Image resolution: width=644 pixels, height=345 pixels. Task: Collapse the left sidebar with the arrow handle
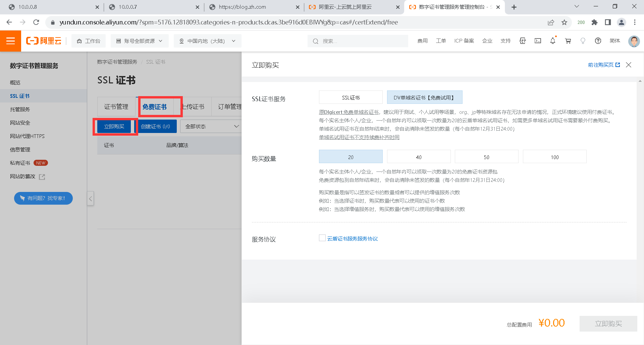(x=90, y=199)
